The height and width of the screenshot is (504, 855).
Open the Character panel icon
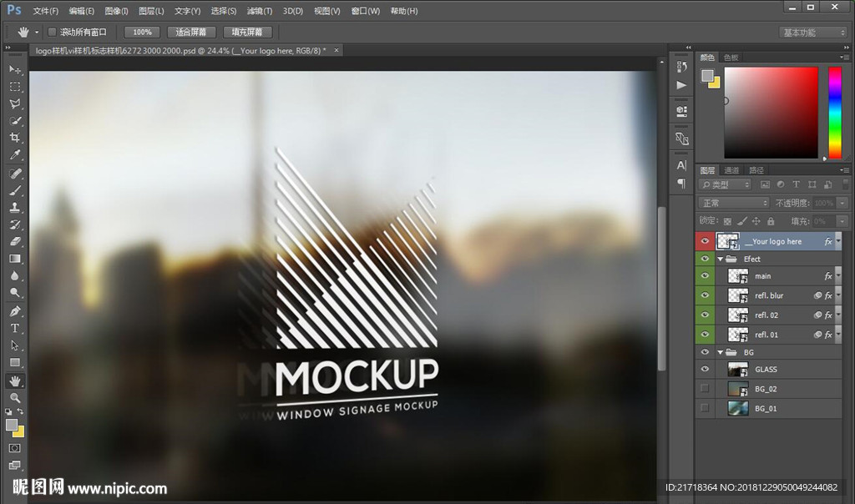coord(681,166)
